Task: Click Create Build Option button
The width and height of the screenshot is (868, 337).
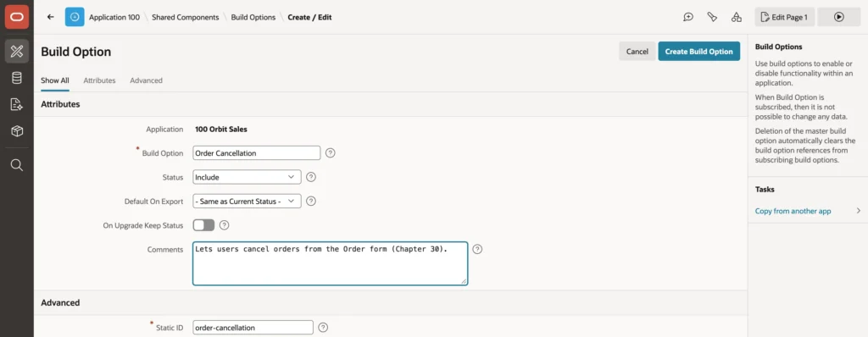Action: click(x=699, y=51)
